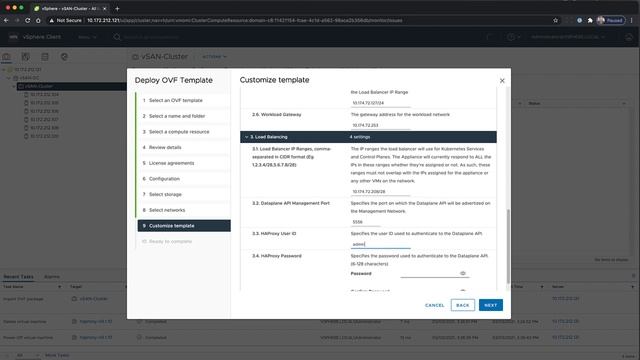Screen dimensions: 640x360
Task: Go to step 8 Select networks
Action: pyautogui.click(x=184, y=210)
